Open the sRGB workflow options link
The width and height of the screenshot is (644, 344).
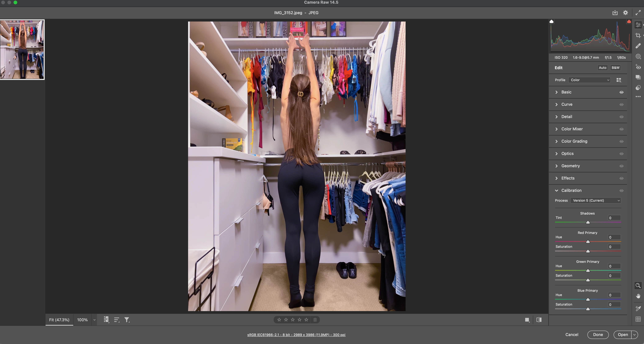point(296,335)
